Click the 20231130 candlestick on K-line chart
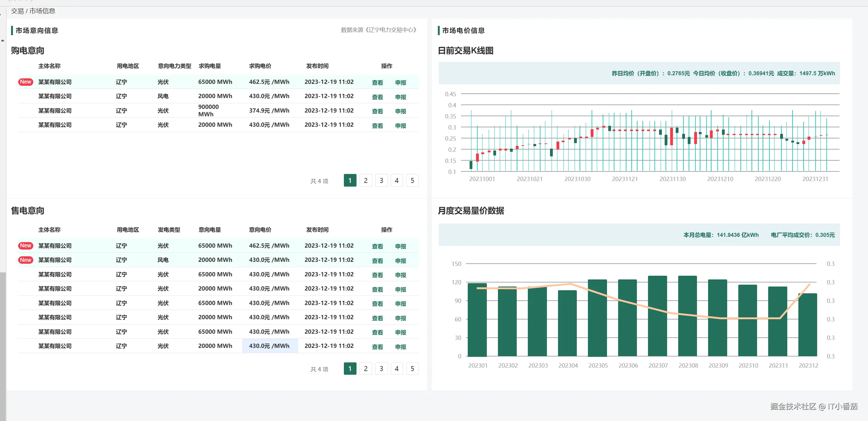 (671, 136)
